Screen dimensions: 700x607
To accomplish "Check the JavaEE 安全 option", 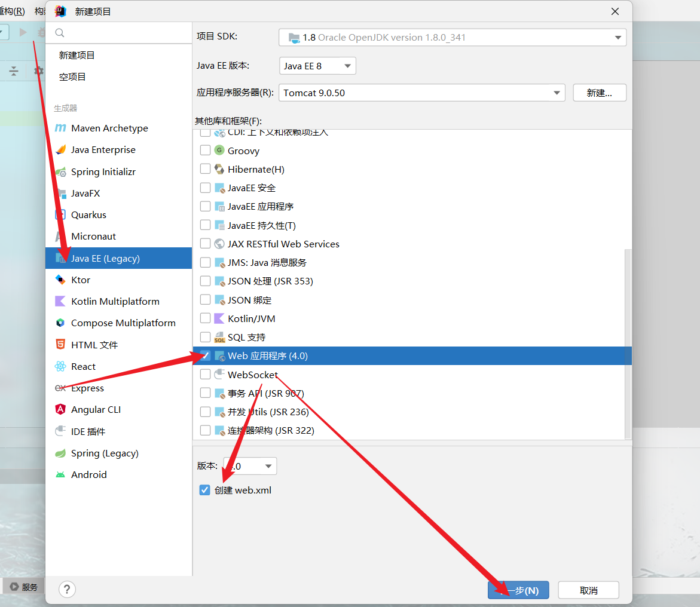I will [206, 188].
